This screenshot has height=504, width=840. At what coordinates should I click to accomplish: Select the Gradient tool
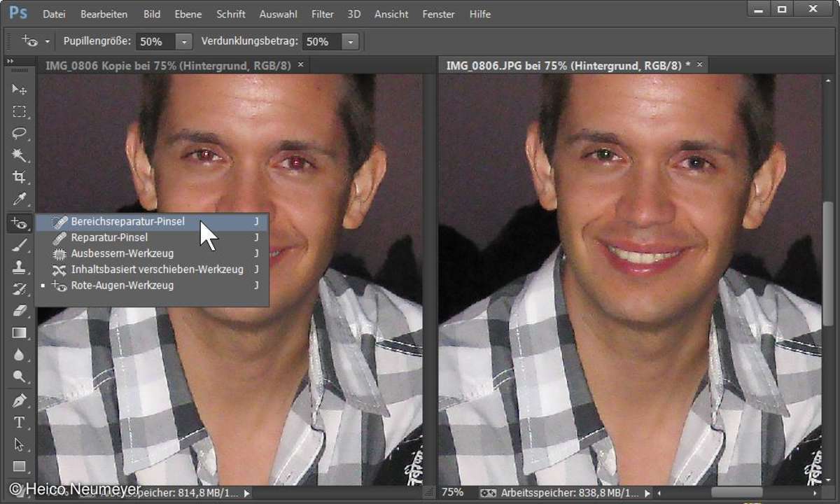pyautogui.click(x=20, y=332)
